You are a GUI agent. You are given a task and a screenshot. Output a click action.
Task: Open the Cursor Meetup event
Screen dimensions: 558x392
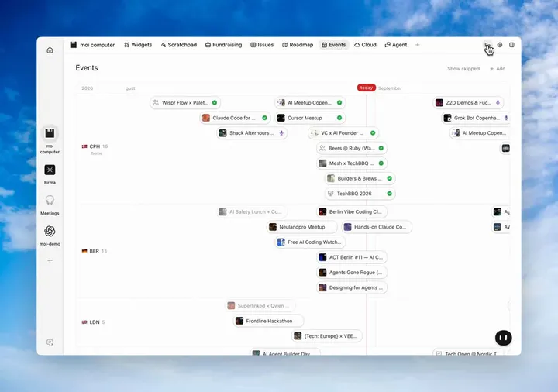(310, 118)
